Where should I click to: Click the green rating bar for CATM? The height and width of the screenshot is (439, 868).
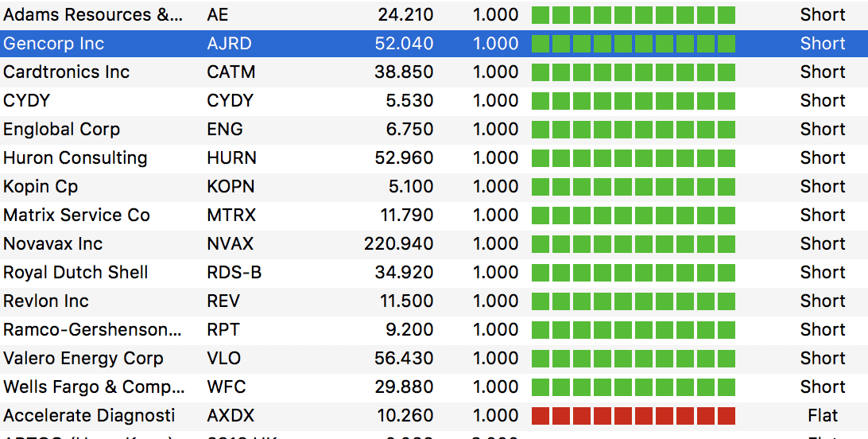(x=634, y=72)
